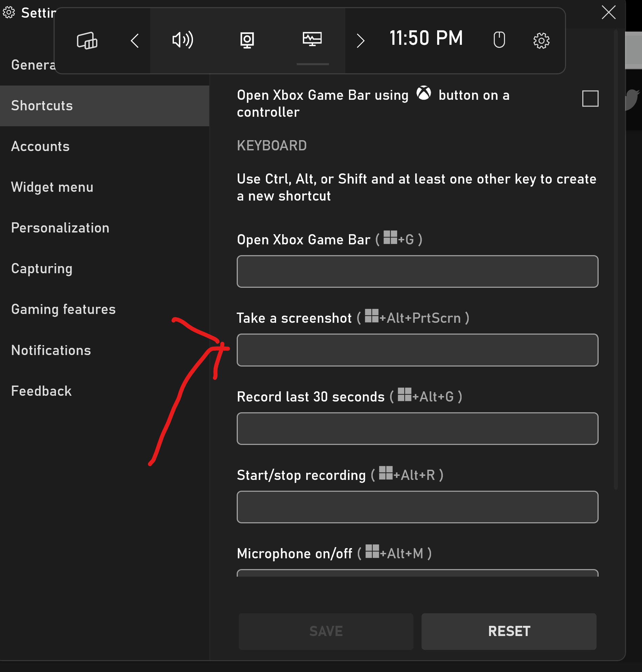642x672 pixels.
Task: Click the SAVE button
Action: (x=326, y=631)
